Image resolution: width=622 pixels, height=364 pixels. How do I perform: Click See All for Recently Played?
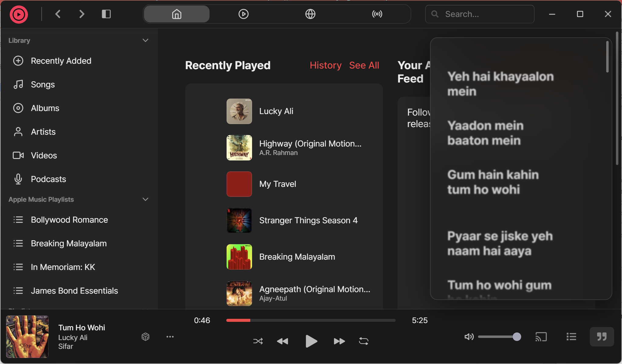click(x=364, y=65)
